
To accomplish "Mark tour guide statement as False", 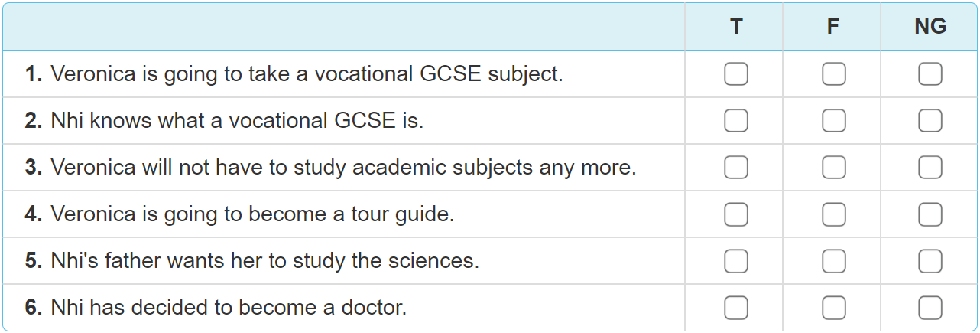I will tap(833, 214).
